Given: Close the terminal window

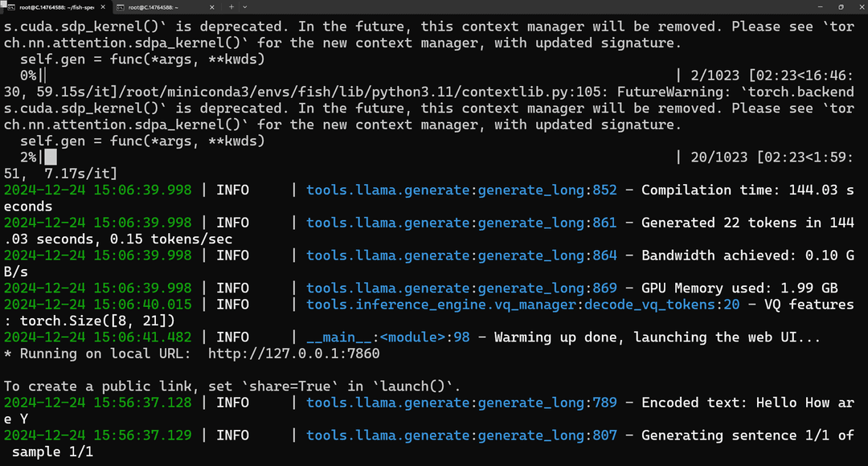Looking at the screenshot, I should click(861, 7).
